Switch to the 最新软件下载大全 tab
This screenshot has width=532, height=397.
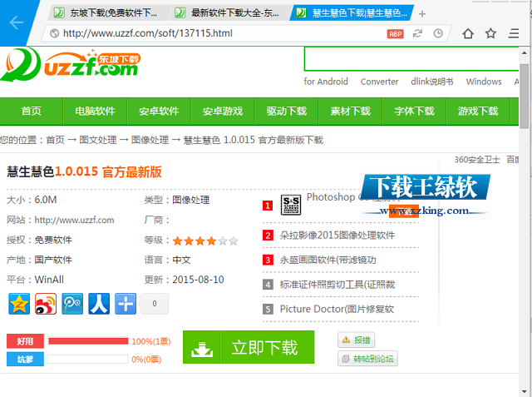tap(229, 13)
